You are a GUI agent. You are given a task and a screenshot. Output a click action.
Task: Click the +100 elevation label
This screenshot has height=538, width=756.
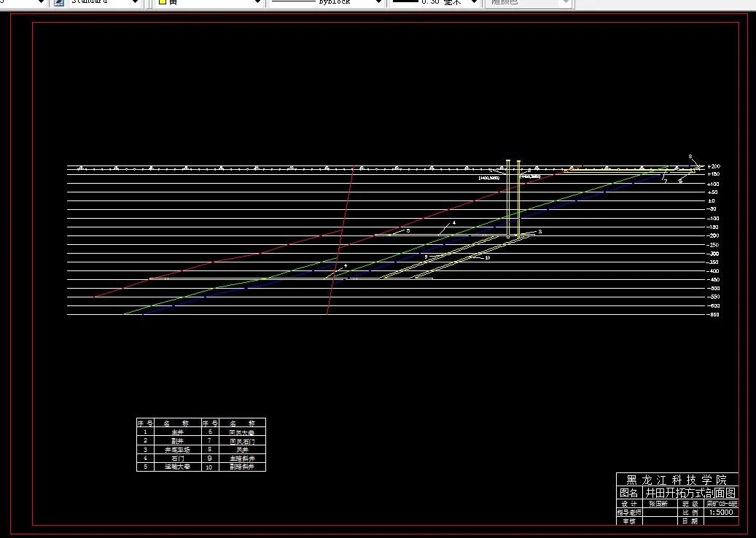click(713, 184)
